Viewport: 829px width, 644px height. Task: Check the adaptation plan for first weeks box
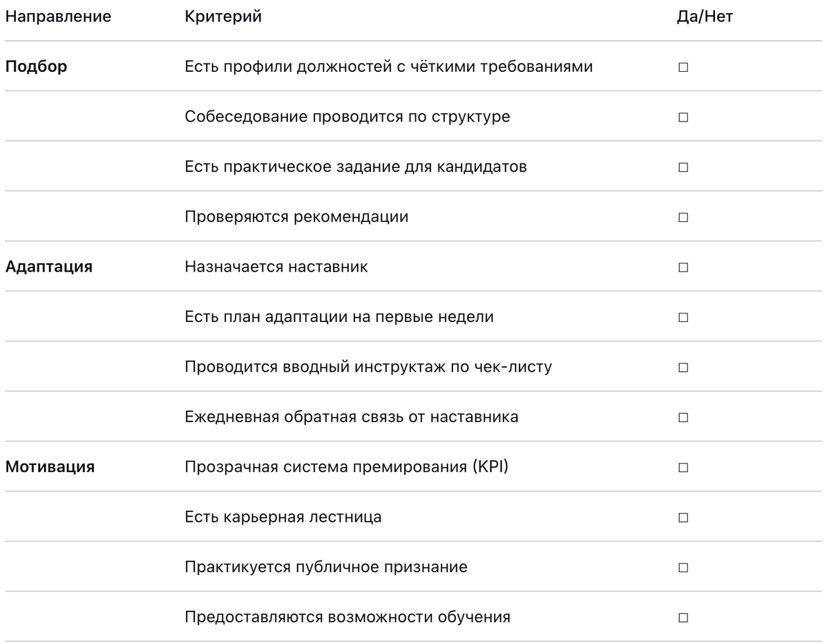click(683, 318)
